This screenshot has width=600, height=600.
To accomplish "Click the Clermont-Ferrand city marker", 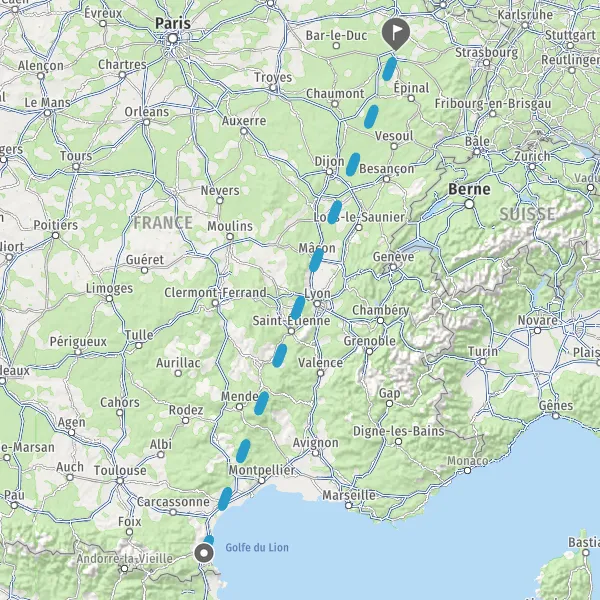I will 215,303.
